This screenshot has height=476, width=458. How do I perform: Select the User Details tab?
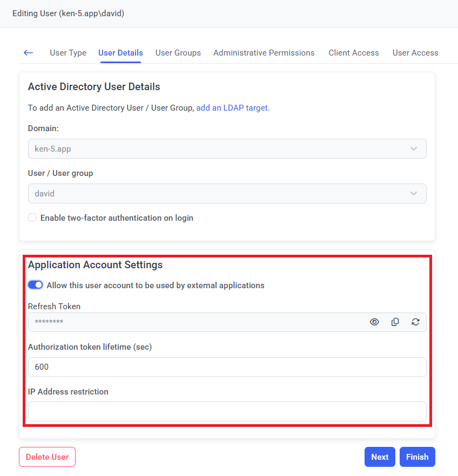pyautogui.click(x=120, y=53)
